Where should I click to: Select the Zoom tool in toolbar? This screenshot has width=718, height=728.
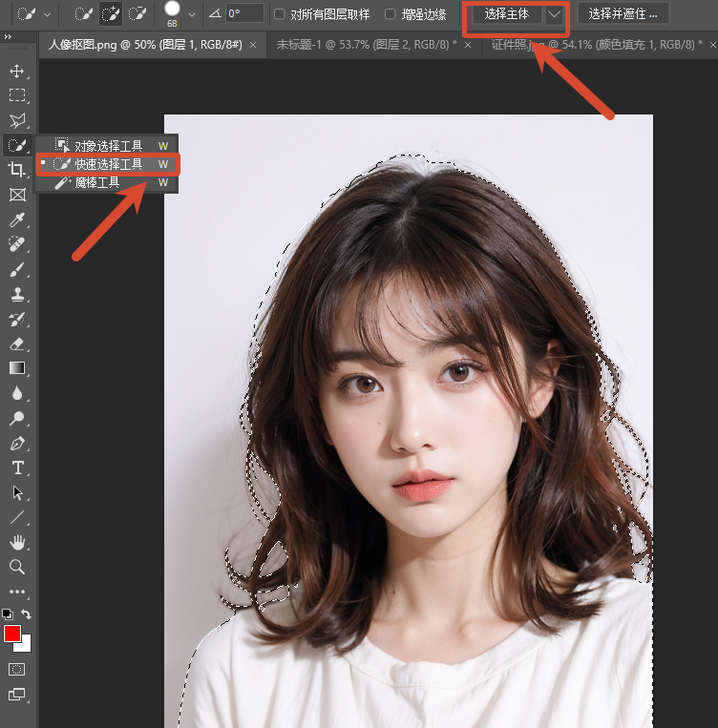pos(17,567)
